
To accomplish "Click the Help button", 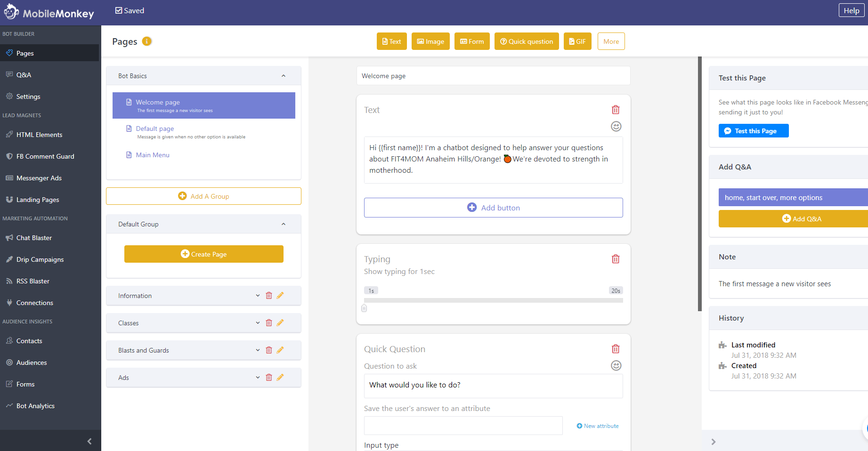I will [852, 10].
